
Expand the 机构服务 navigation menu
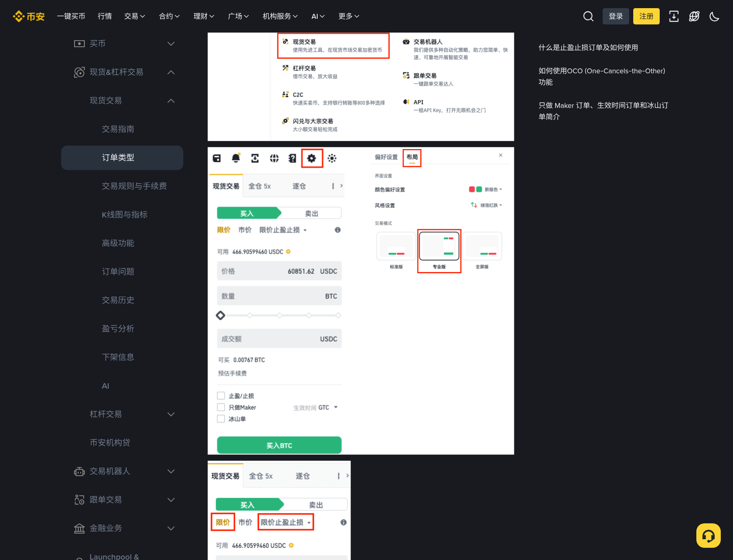coord(280,16)
